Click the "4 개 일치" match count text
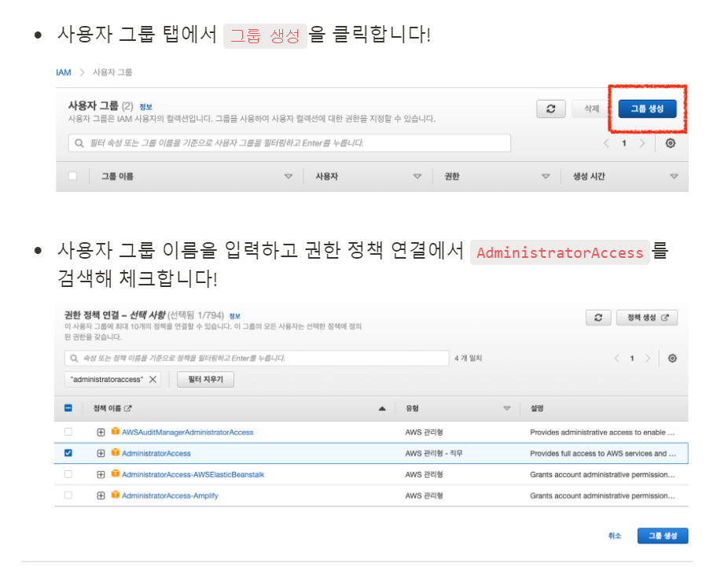This screenshot has height=585, width=728. pyautogui.click(x=468, y=358)
